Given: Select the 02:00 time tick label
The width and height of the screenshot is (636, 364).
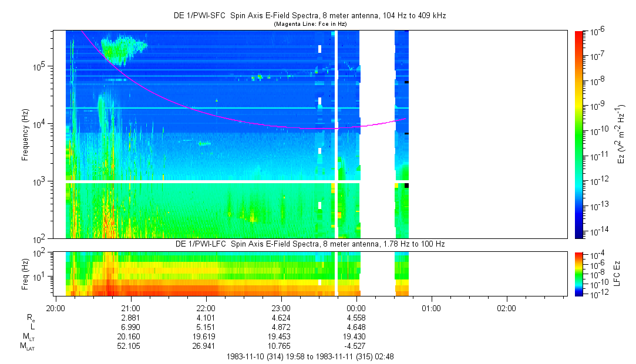Looking at the screenshot, I should tap(507, 308).
